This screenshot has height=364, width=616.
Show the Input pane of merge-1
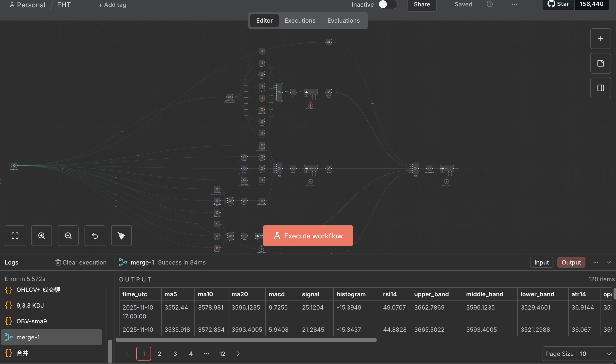click(541, 262)
